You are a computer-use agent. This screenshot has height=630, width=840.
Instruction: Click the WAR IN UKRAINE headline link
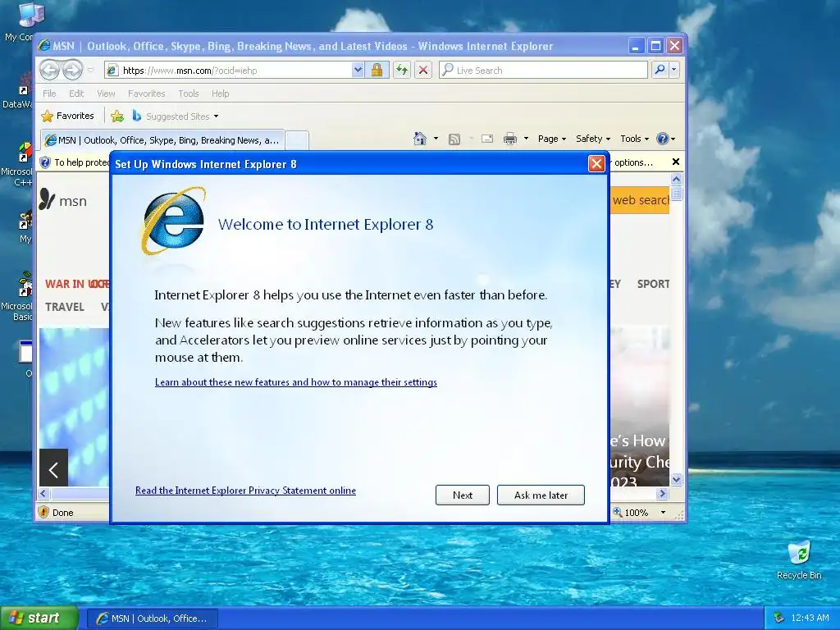point(77,284)
